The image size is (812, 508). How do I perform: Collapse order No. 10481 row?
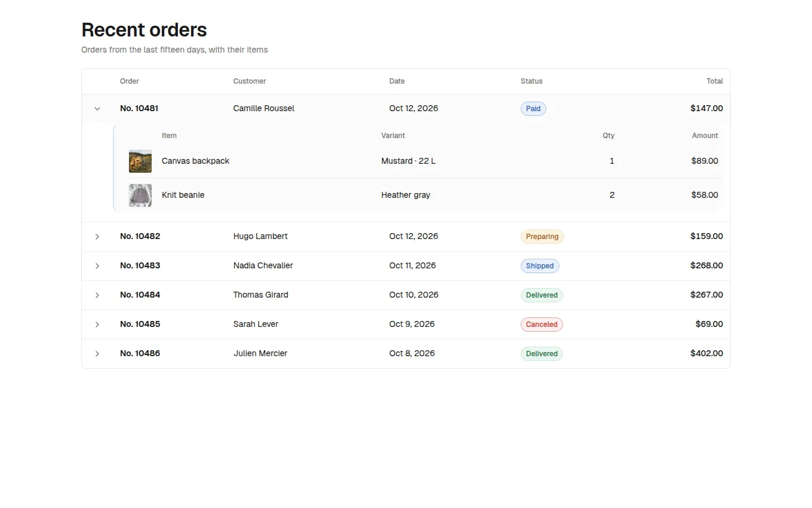click(x=97, y=109)
